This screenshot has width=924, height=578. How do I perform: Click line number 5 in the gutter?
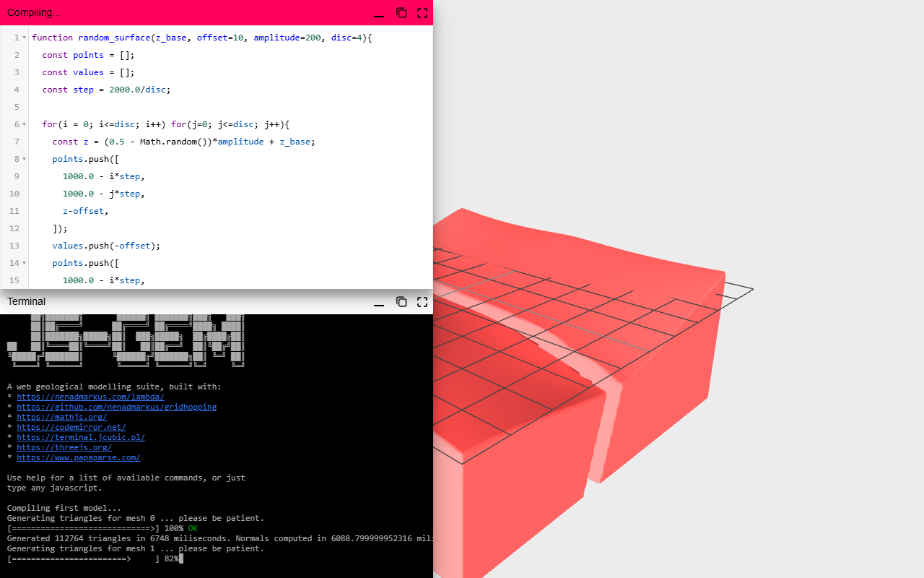pyautogui.click(x=17, y=107)
